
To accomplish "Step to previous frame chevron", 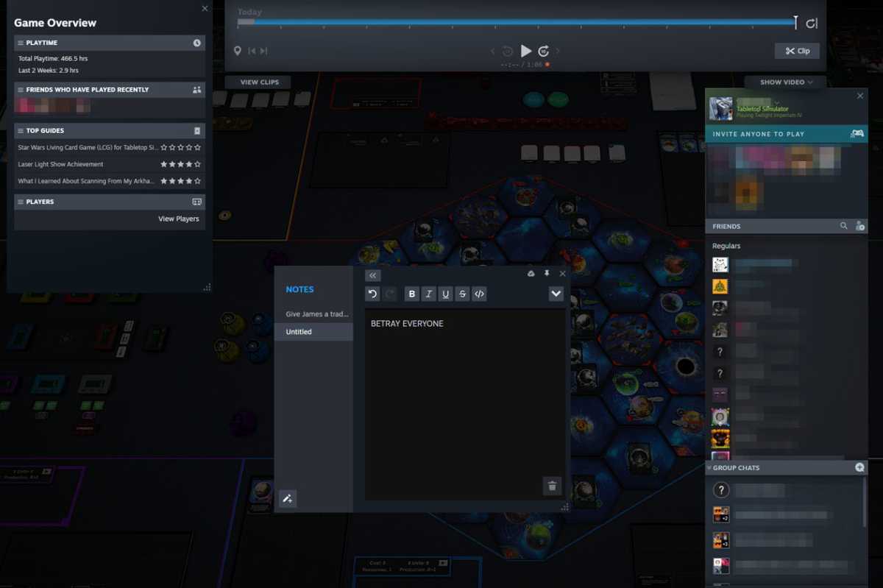I will coord(493,51).
